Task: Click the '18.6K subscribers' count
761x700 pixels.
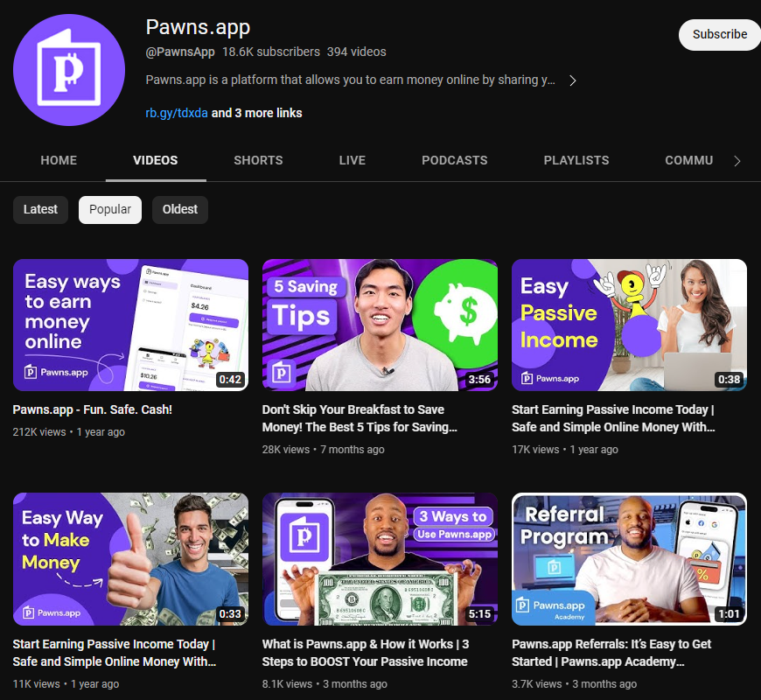Action: [x=271, y=52]
